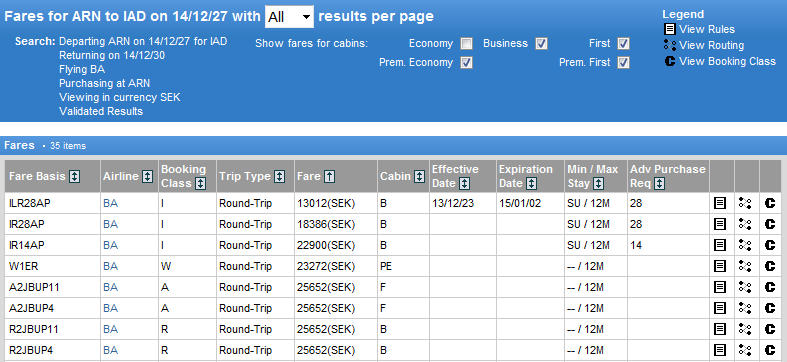The image size is (787, 362).
Task: View rules for fare A2JBUP11
Action: coord(720,287)
